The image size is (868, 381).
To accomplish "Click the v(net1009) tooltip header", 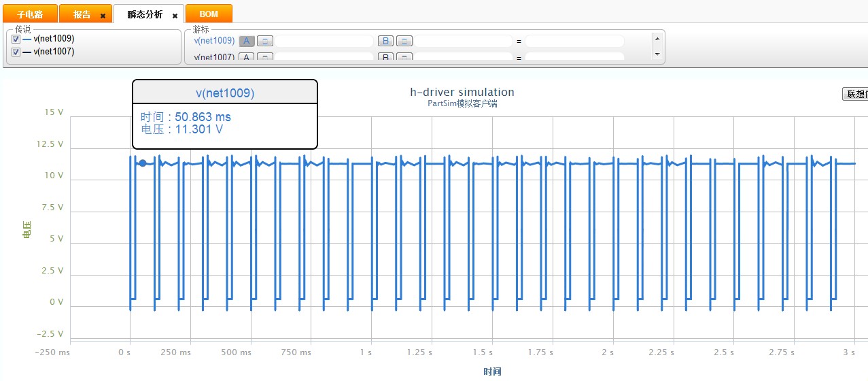I will 225,93.
